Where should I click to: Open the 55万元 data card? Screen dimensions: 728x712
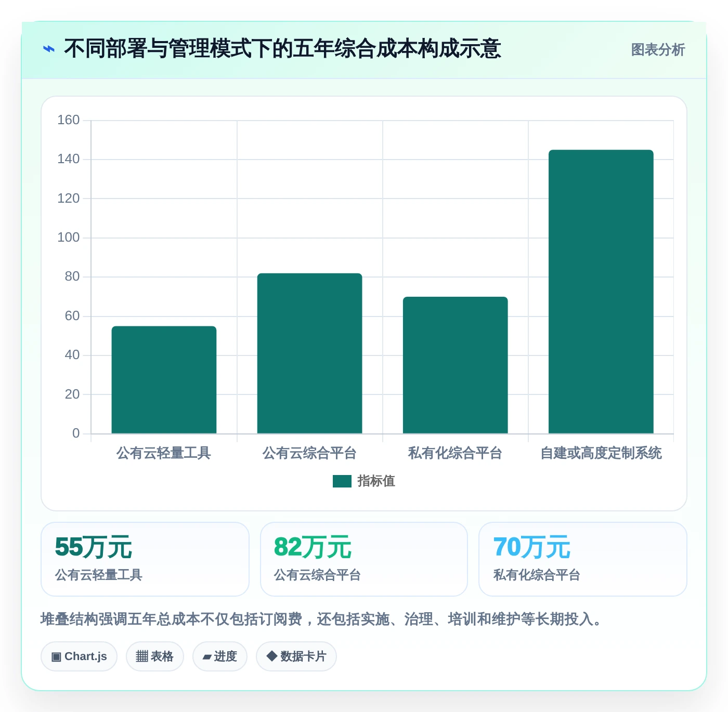(145, 559)
